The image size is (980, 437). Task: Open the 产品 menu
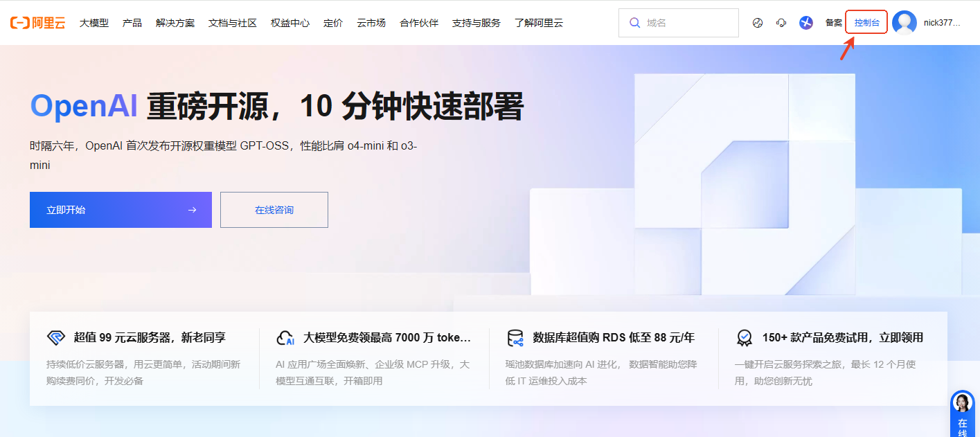click(x=132, y=23)
